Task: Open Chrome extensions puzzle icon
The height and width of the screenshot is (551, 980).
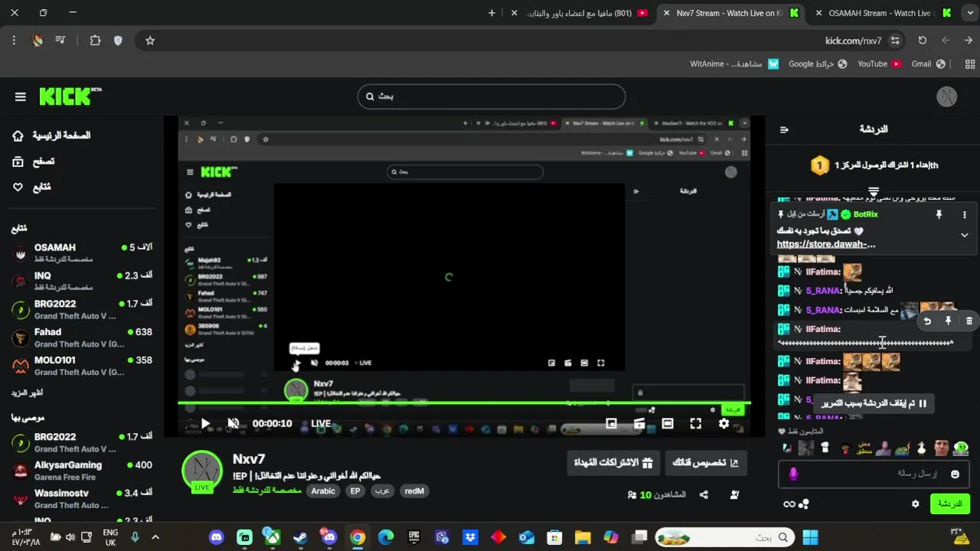Action: (95, 41)
